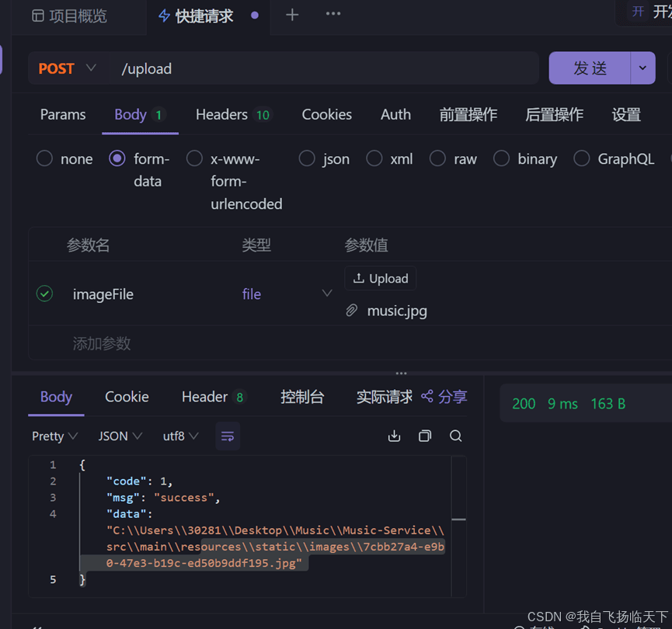Click the copy response icon
This screenshot has height=629, width=672.
click(x=425, y=436)
